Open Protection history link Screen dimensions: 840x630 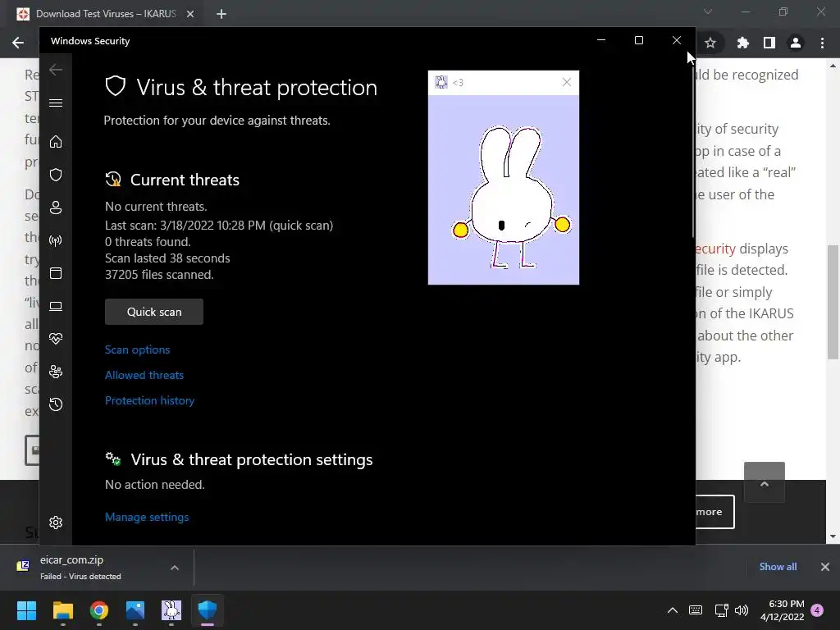149,400
